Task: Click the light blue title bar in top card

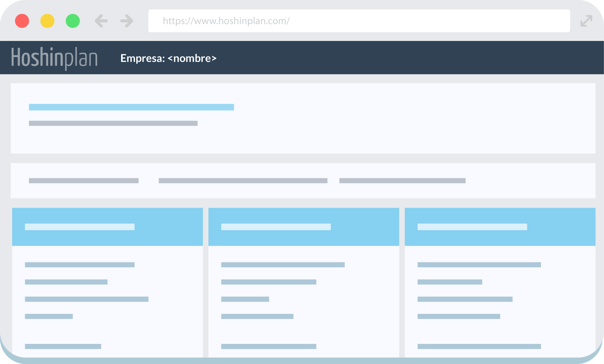Action: tap(131, 107)
